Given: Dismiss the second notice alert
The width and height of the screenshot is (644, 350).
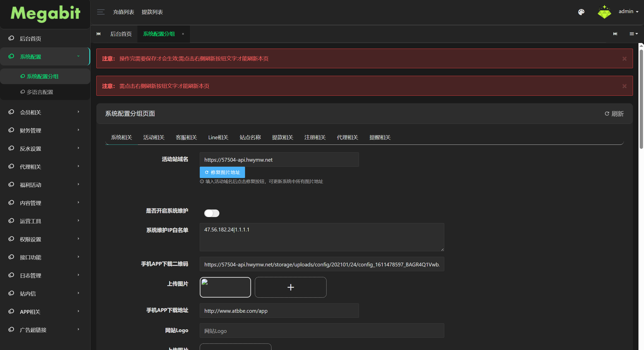Looking at the screenshot, I should point(624,86).
